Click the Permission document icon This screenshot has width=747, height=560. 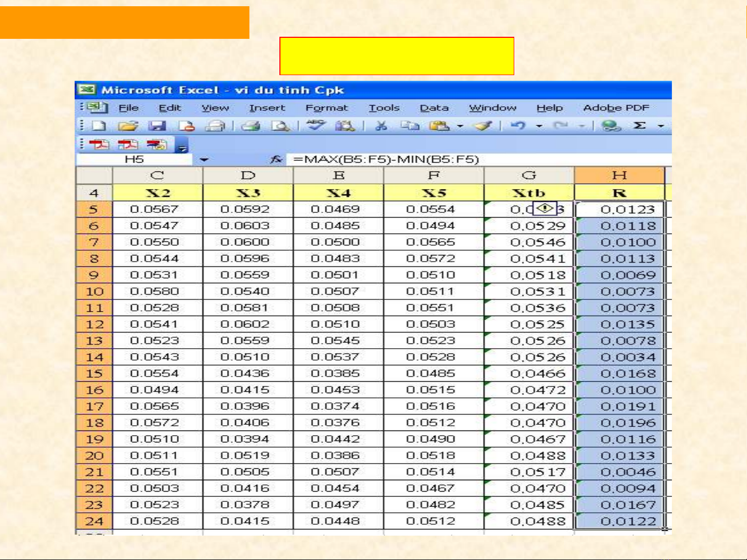click(x=186, y=126)
